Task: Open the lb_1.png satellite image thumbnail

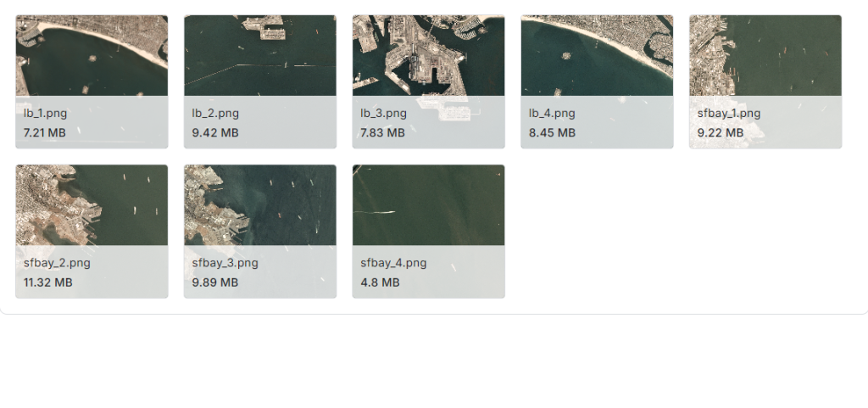Action: [x=92, y=55]
